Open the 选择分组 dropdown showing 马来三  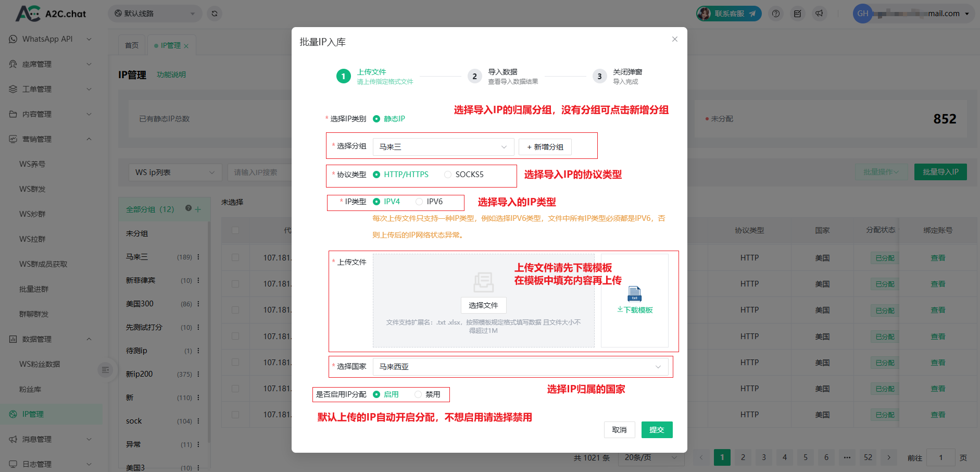443,147
